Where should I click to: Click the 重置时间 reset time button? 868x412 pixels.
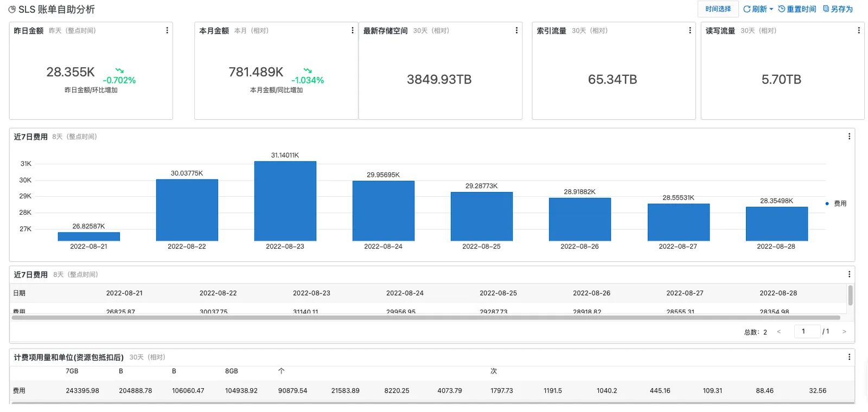point(797,9)
